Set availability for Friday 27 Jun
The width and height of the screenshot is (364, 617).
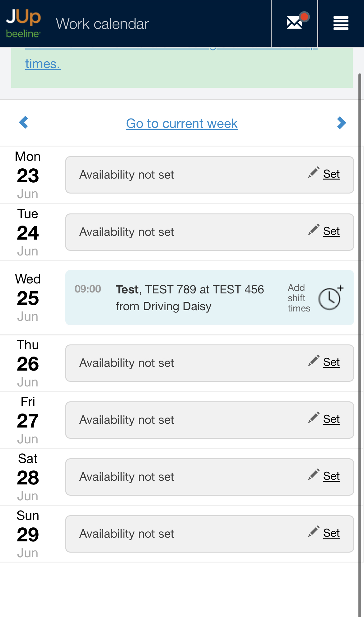331,419
